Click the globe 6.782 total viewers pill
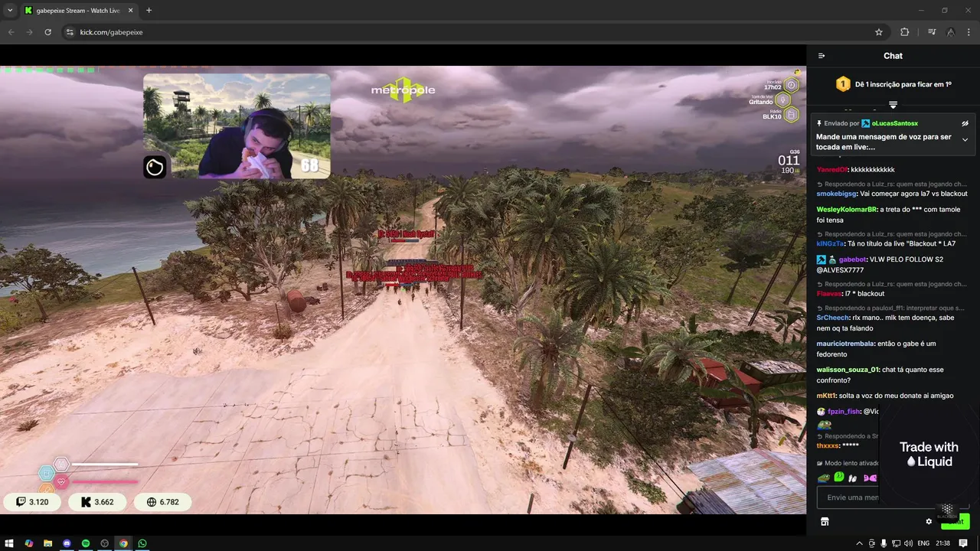 [x=162, y=502]
